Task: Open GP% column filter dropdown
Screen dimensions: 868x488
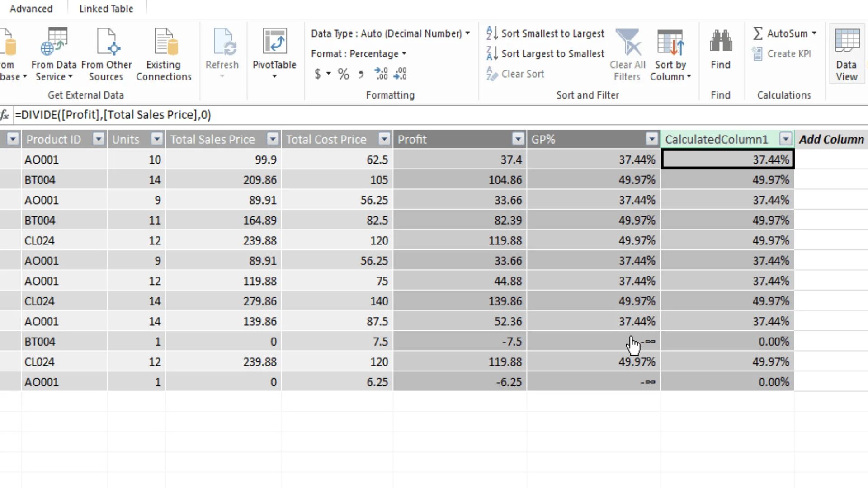Action: click(651, 139)
